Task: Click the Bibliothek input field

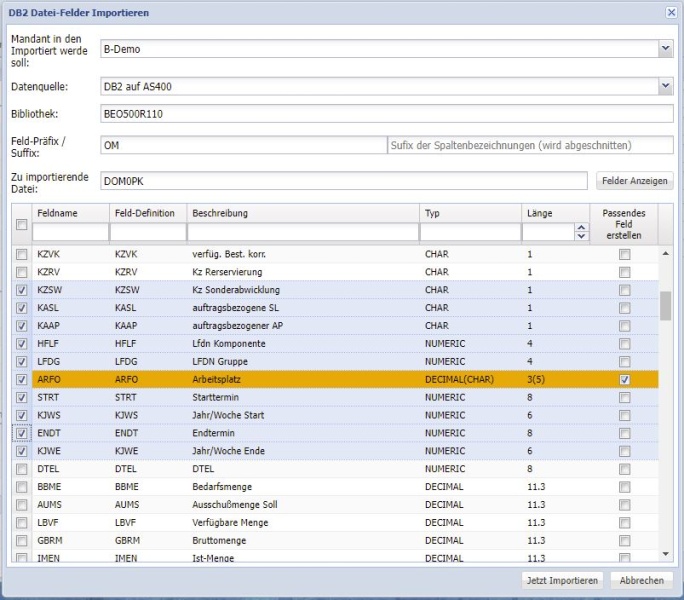Action: pyautogui.click(x=387, y=114)
